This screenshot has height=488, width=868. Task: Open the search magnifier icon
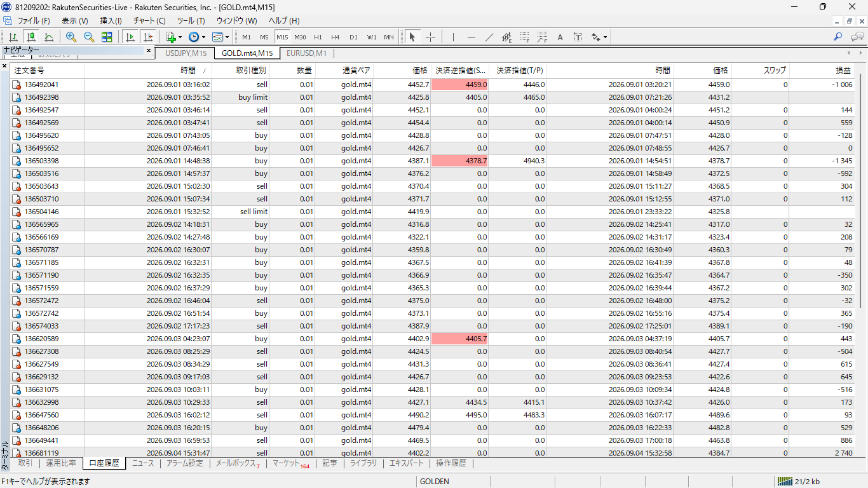point(838,37)
